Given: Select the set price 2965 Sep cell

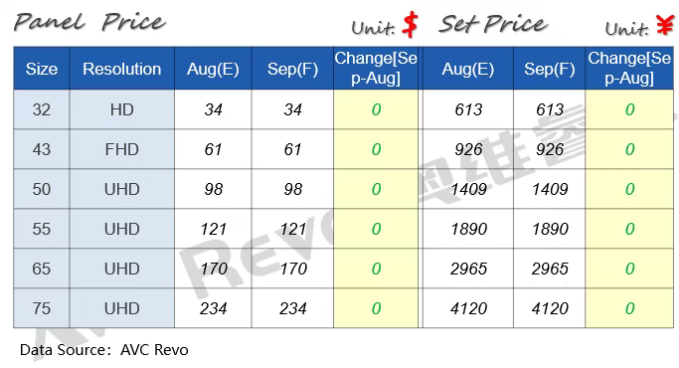Looking at the screenshot, I should tap(550, 268).
